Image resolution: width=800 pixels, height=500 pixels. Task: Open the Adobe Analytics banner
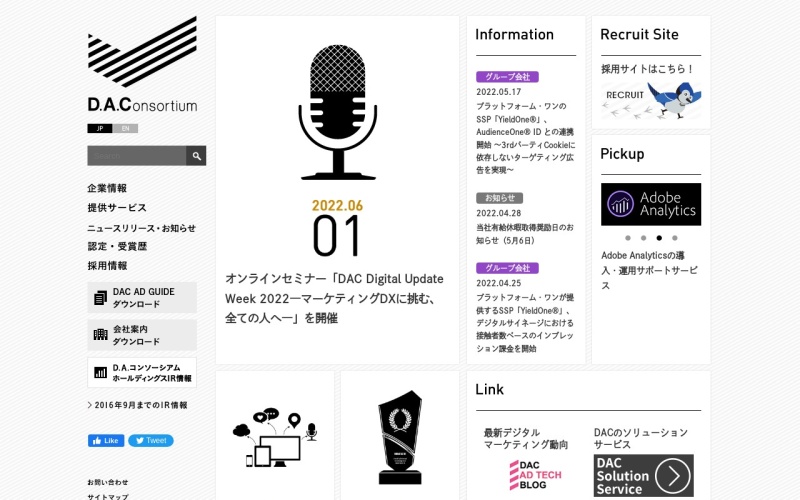click(650, 204)
